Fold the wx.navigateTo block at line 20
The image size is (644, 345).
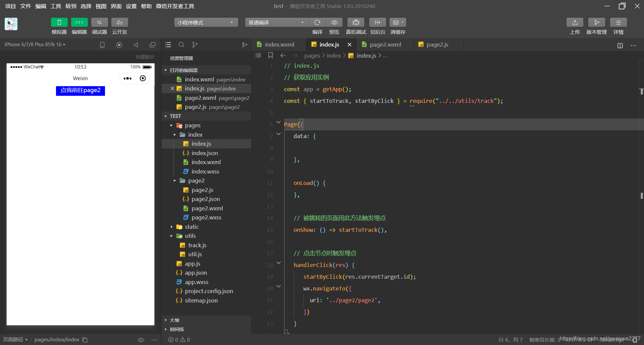coord(278,286)
